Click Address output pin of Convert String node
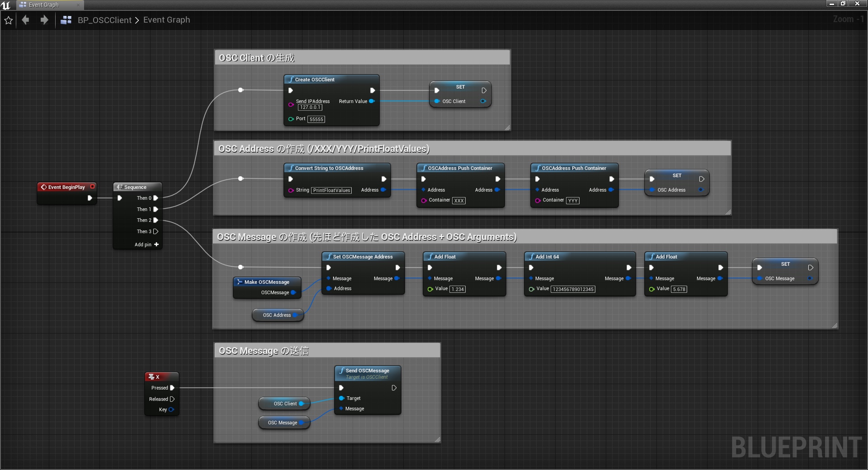Viewport: 868px width, 470px height. coord(383,190)
